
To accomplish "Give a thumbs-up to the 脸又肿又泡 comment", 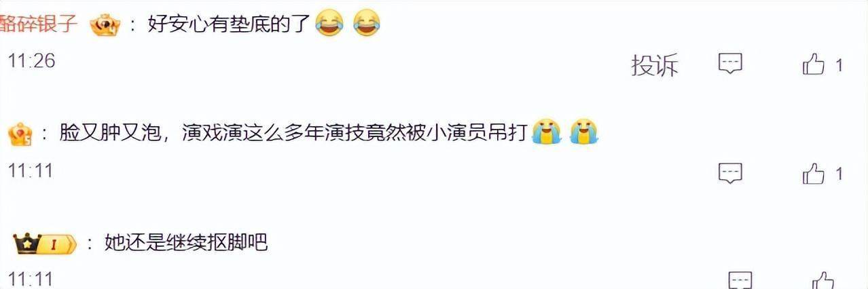I will [x=814, y=174].
